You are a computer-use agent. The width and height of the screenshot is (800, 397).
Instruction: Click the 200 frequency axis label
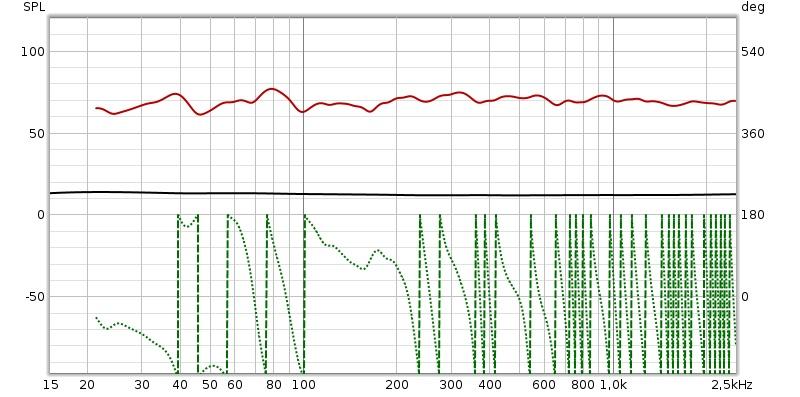[397, 384]
